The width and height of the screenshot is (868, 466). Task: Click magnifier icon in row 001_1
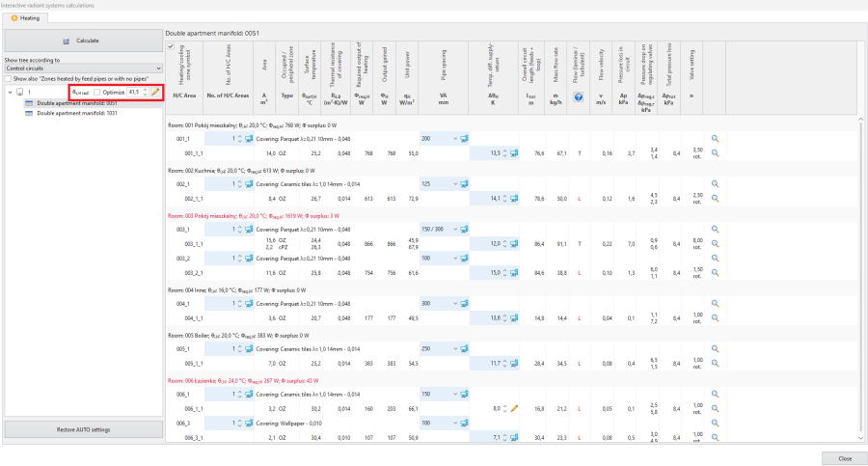coord(716,139)
